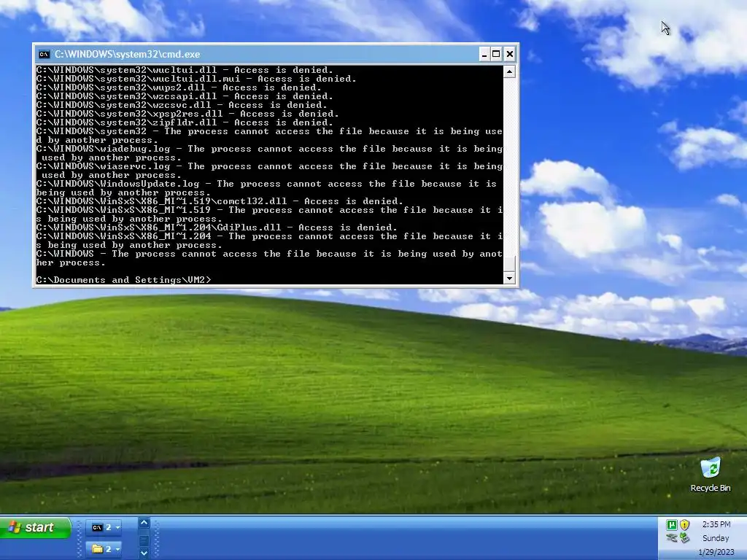
Task: Click the C:\WINDOWS\system32\cmd.exe title text
Action: (x=127, y=54)
